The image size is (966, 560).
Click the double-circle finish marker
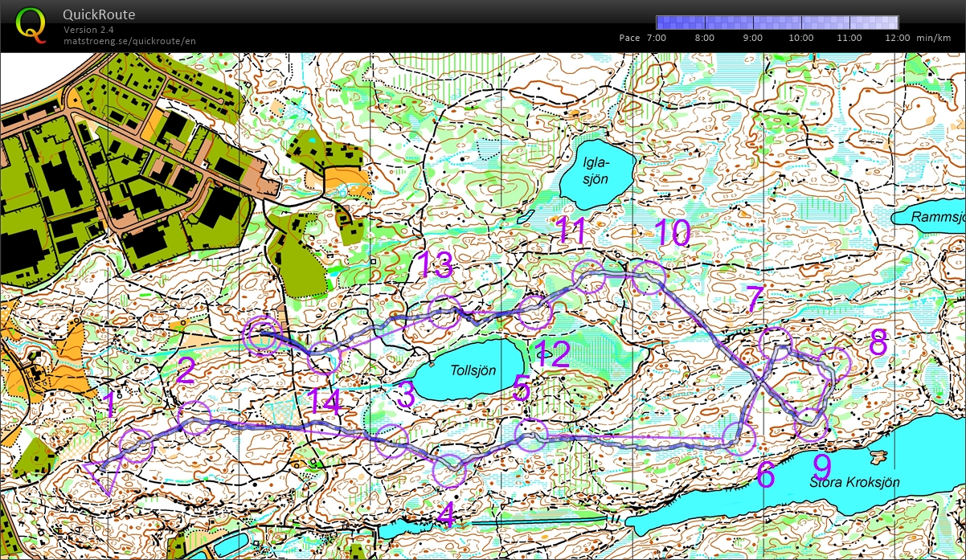(263, 335)
